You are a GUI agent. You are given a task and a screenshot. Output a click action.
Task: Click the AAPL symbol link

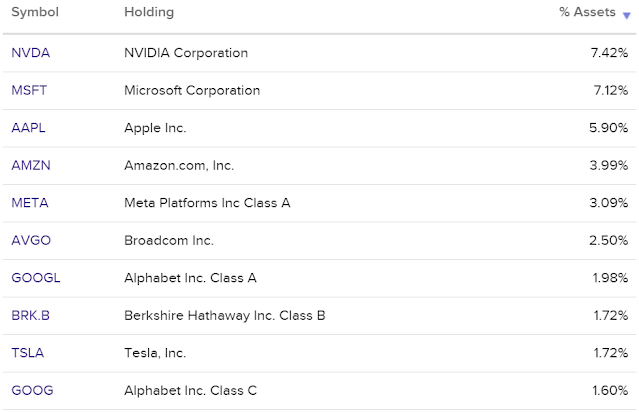coord(28,128)
